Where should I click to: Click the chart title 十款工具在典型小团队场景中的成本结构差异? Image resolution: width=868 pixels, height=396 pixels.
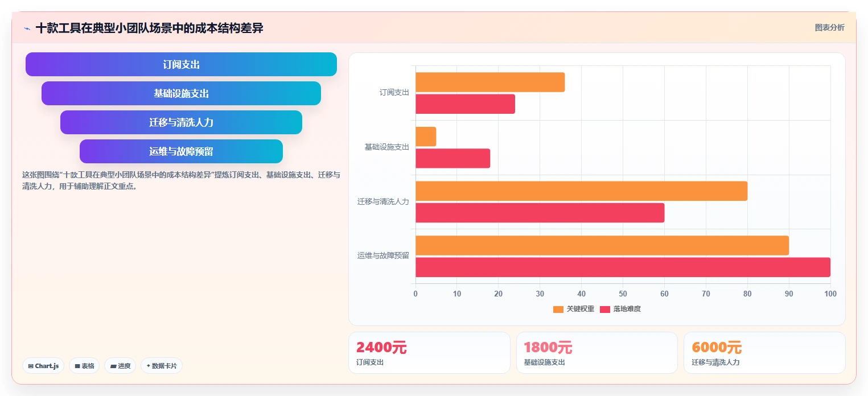tap(149, 28)
